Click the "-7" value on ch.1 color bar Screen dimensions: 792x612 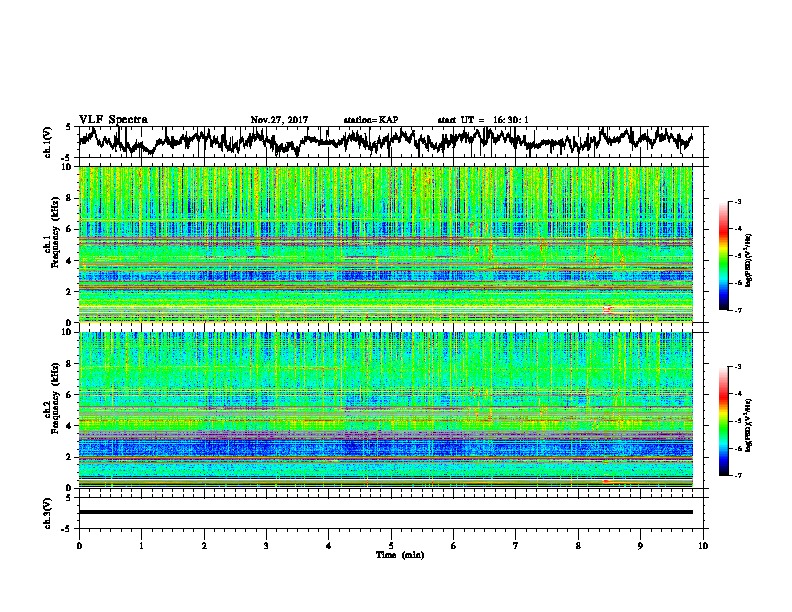pyautogui.click(x=737, y=310)
